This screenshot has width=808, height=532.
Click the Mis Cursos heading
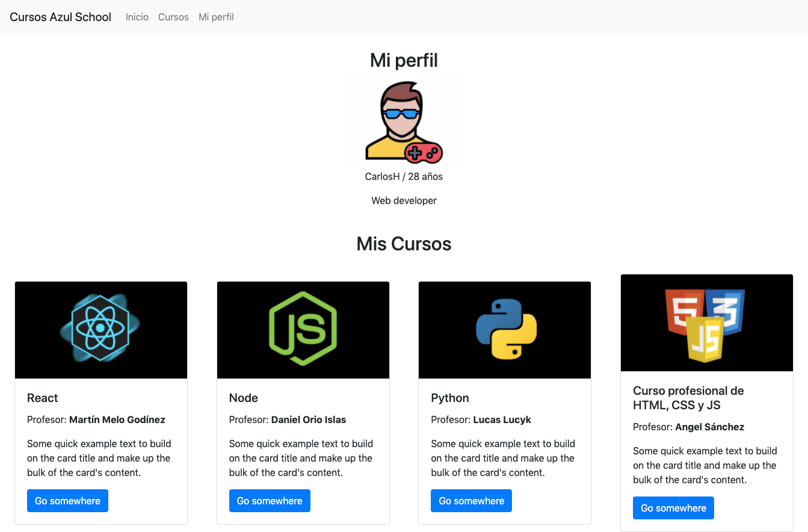(x=404, y=244)
